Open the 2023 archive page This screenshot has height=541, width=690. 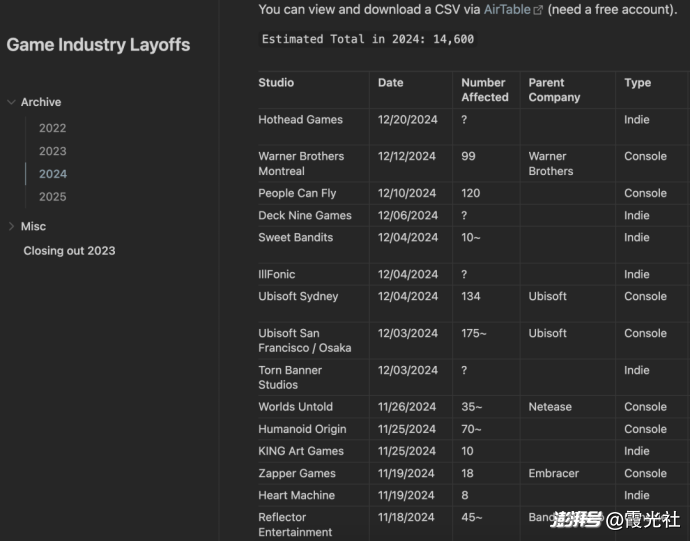coord(52,151)
